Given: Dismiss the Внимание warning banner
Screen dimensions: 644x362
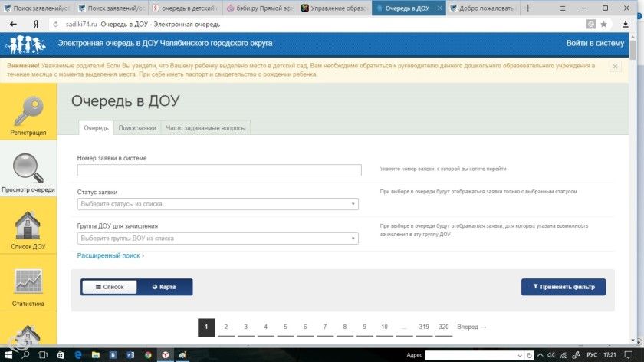Looking at the screenshot, I should [x=615, y=67].
